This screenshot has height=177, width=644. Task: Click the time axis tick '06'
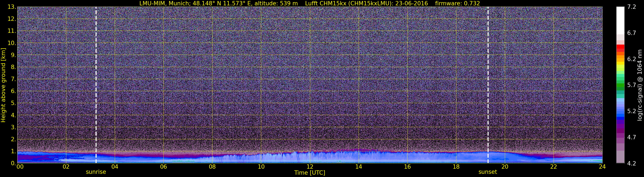click(164, 167)
